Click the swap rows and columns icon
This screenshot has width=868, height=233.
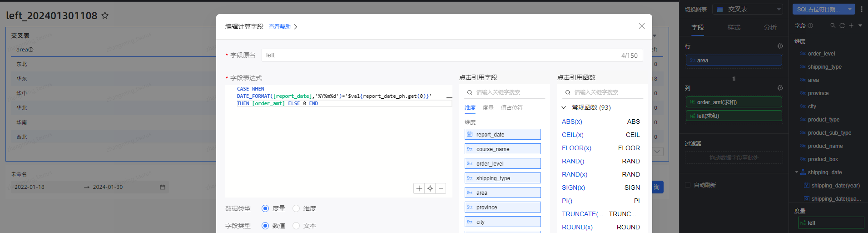[734, 79]
